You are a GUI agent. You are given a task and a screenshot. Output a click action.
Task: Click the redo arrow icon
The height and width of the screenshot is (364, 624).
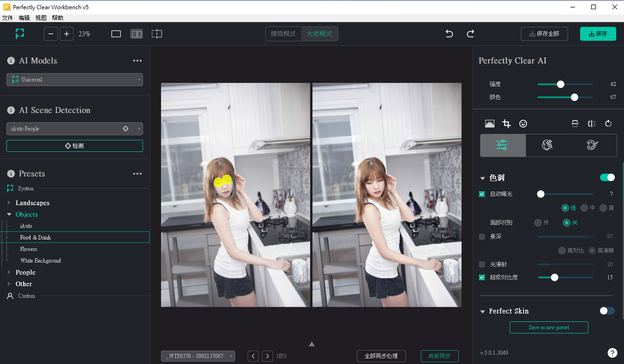pyautogui.click(x=470, y=34)
